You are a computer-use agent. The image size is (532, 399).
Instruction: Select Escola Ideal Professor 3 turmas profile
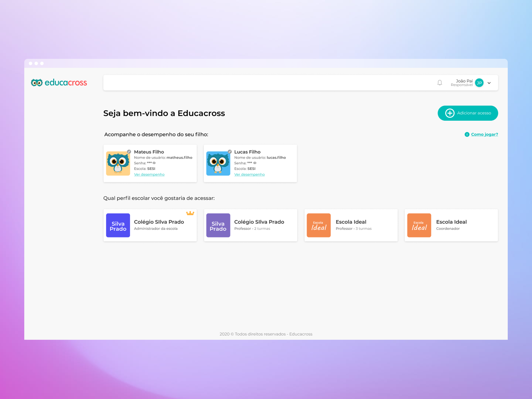(x=351, y=225)
